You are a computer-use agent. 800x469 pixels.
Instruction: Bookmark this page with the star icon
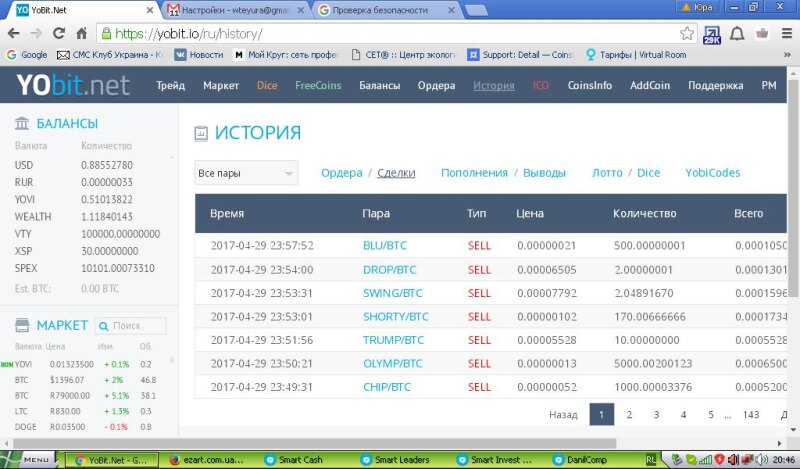coord(687,33)
